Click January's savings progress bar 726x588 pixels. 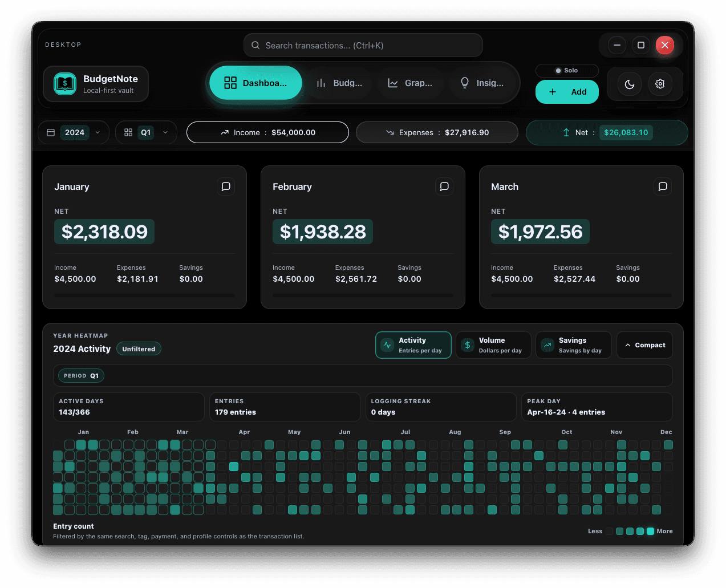[144, 295]
